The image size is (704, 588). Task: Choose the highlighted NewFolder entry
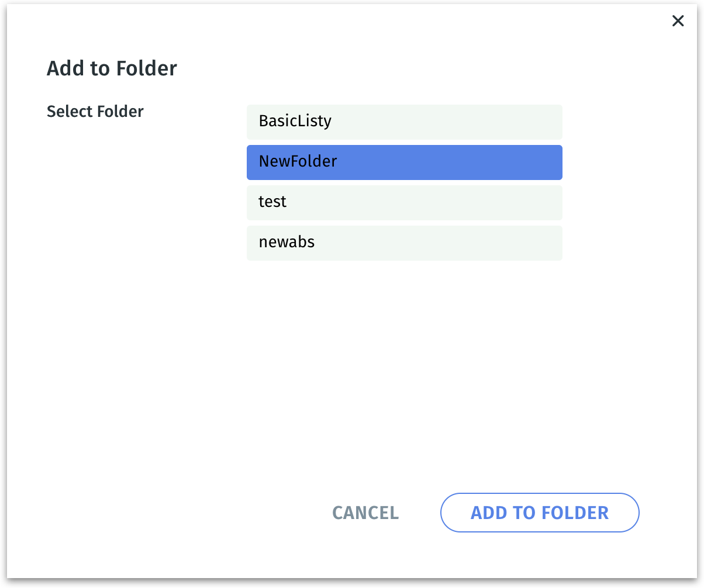point(404,162)
